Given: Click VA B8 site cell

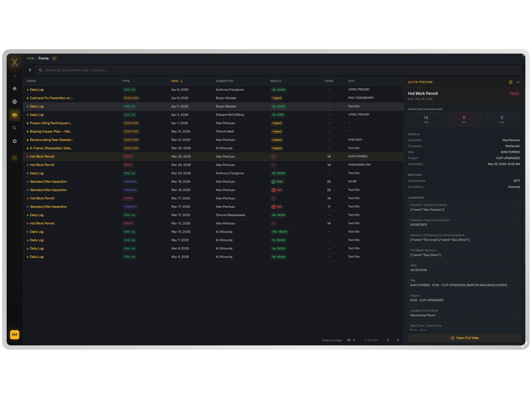Looking at the screenshot, I should click(x=352, y=182).
